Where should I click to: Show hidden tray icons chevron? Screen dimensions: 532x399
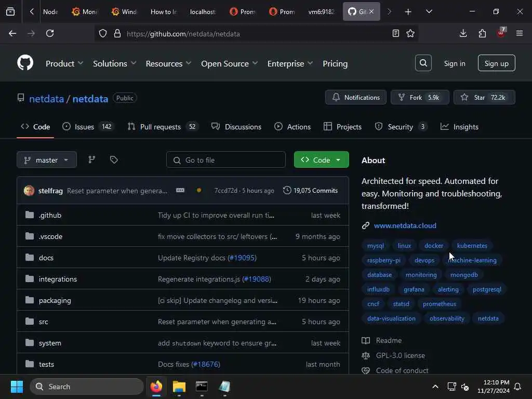435,387
